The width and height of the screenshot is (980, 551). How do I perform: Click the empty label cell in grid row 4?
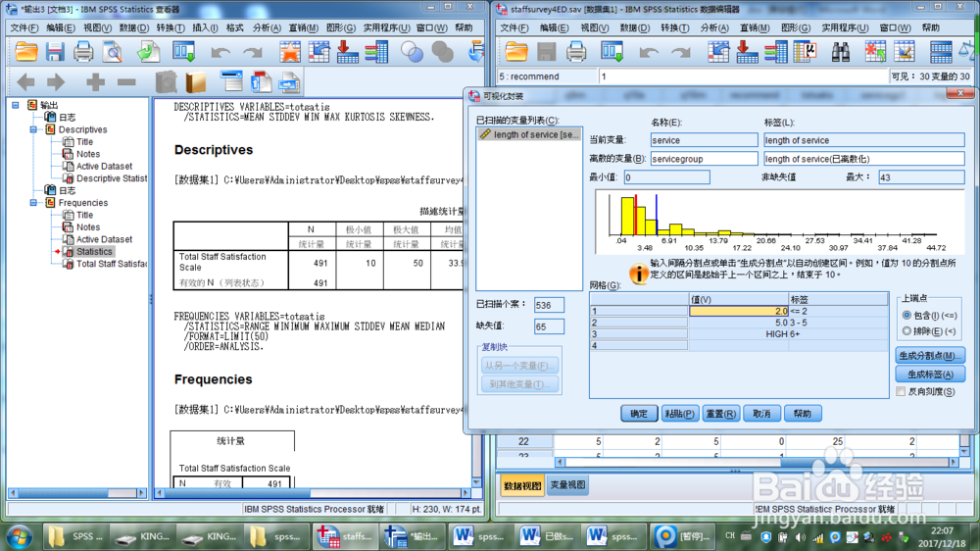click(838, 345)
